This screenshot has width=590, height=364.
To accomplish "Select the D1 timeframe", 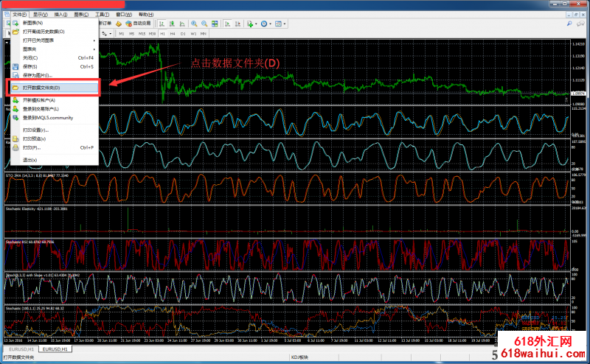I will [183, 33].
